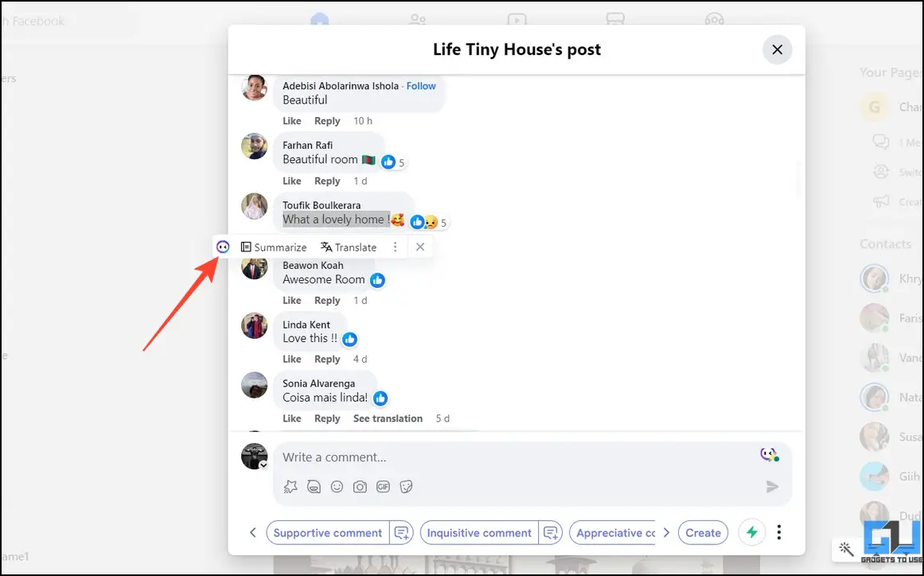
Task: Like Linda Kent's comment
Action: click(292, 360)
